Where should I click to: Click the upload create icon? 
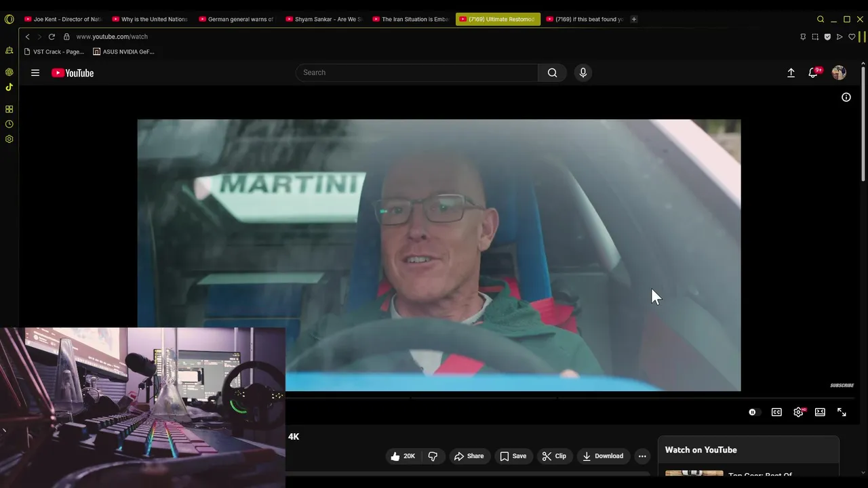(791, 73)
